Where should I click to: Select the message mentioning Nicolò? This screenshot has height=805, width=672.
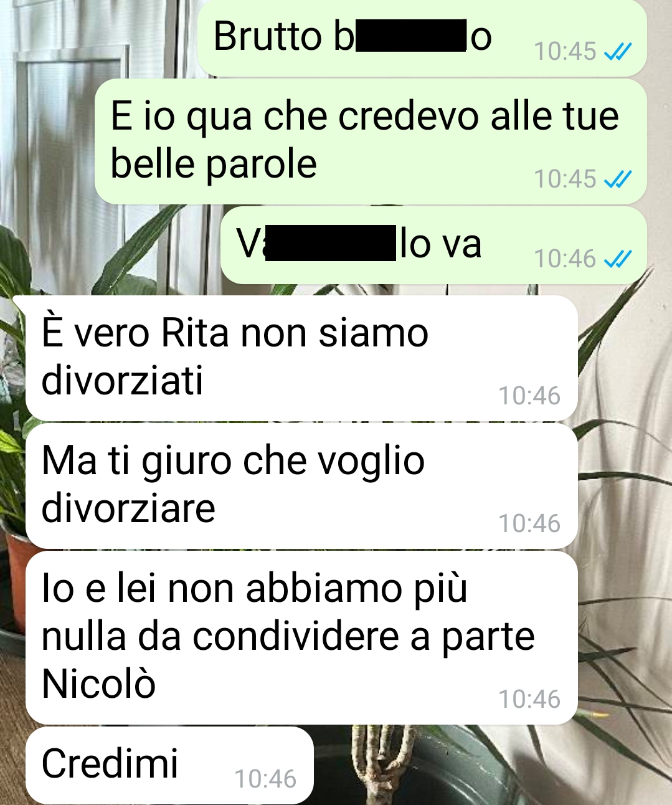(301, 637)
